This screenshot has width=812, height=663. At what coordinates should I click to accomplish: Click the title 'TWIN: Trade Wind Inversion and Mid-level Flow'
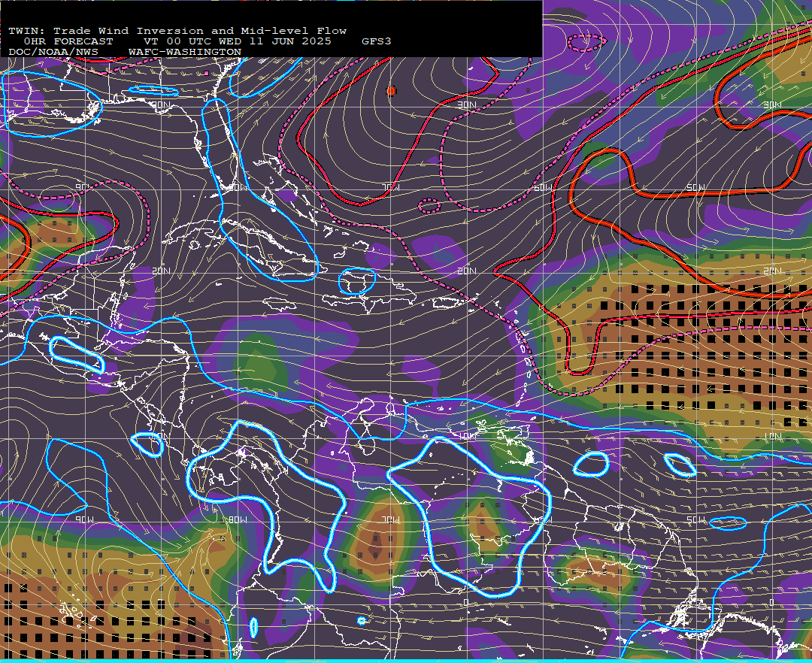pyautogui.click(x=177, y=31)
